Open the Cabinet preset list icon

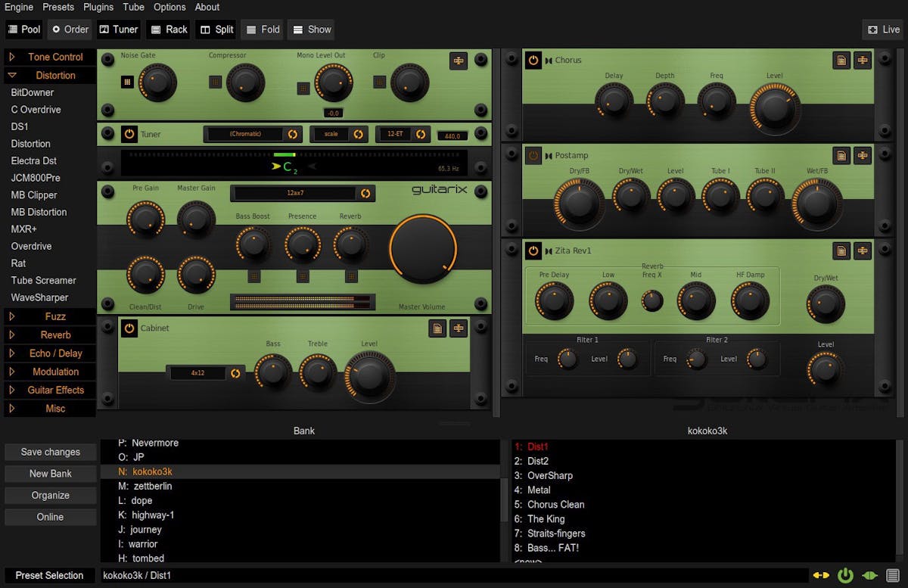(437, 328)
